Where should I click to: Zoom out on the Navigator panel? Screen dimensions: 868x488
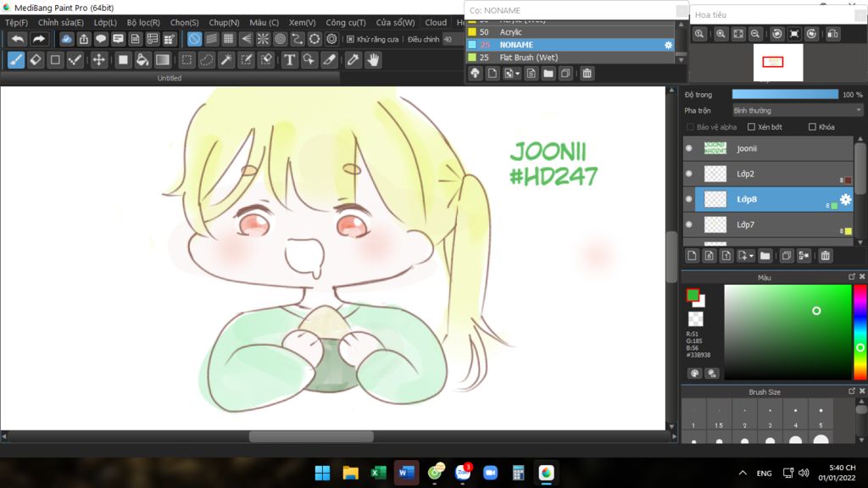(x=755, y=34)
